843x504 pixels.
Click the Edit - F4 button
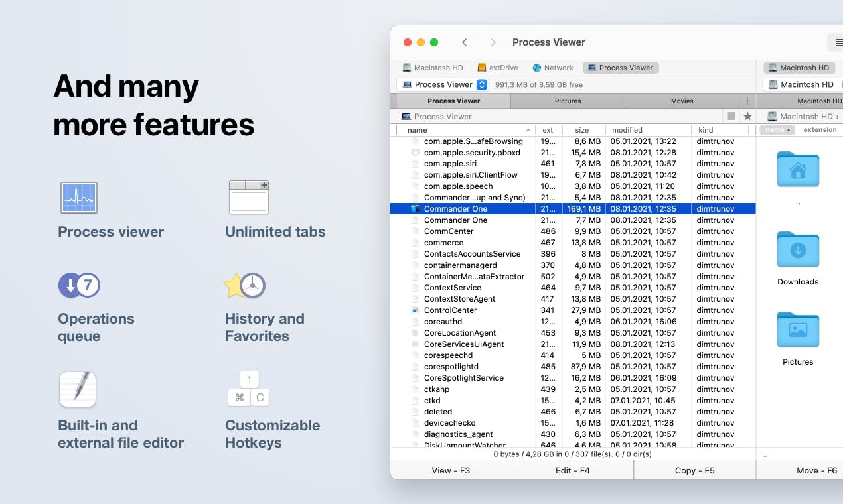[573, 470]
